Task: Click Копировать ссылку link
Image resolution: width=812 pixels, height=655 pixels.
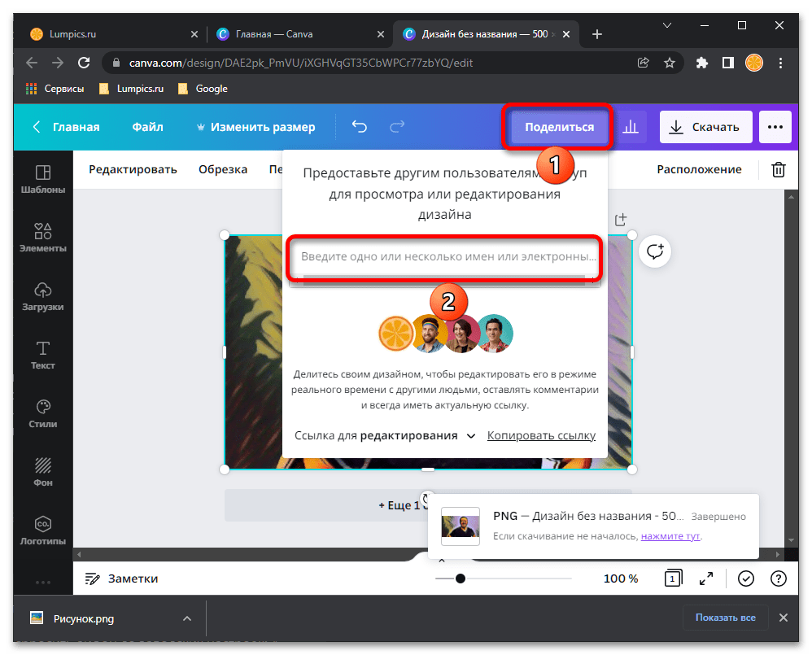Action: tap(541, 435)
